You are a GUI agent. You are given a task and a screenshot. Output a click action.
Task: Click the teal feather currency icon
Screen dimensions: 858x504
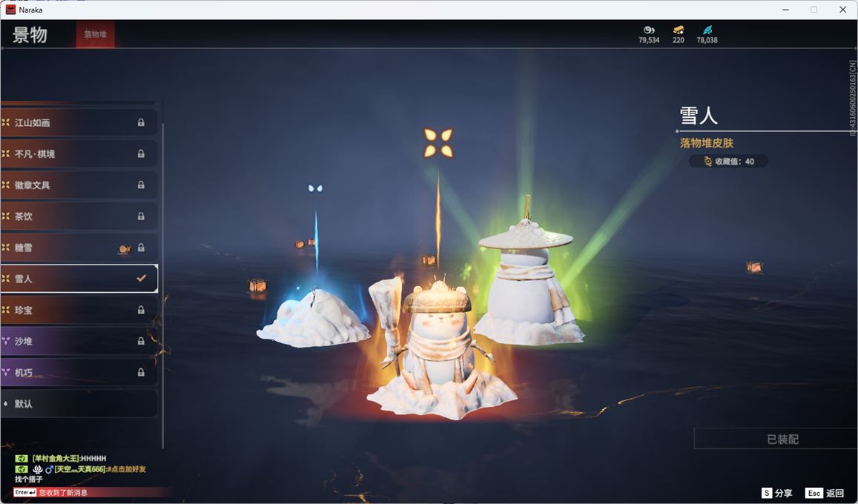point(707,30)
